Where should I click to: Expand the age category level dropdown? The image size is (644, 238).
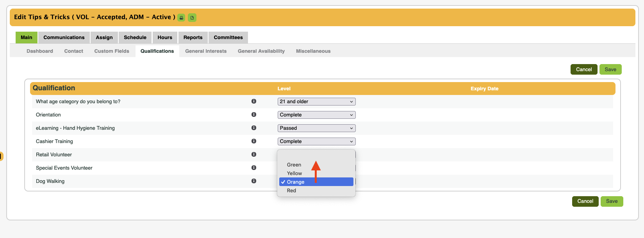point(316,102)
